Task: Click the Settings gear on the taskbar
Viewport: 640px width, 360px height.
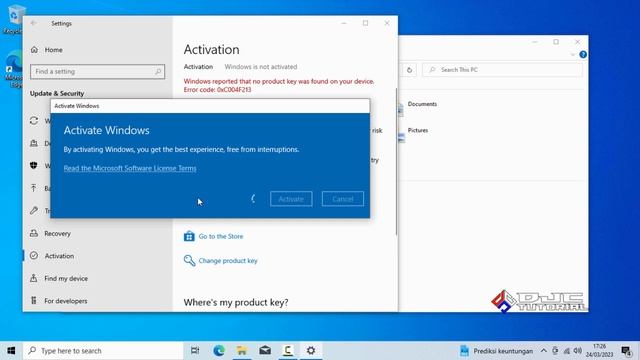Action: pyautogui.click(x=311, y=351)
